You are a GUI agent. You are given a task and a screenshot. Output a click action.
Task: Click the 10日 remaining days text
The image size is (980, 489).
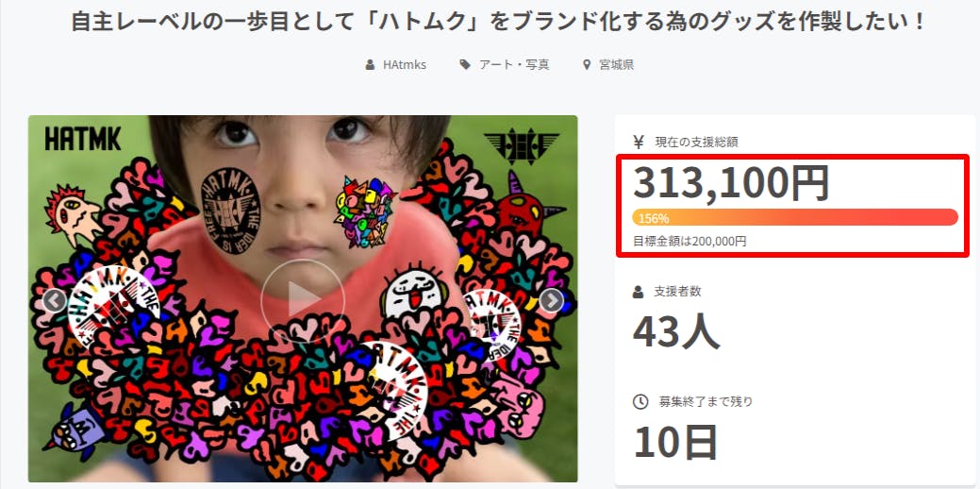(x=675, y=442)
